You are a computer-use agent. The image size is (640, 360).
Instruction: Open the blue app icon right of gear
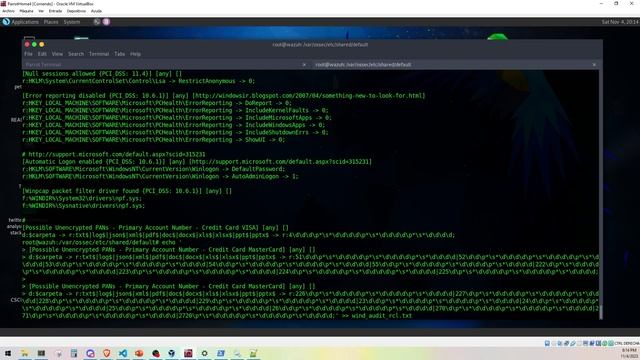click(x=221, y=353)
